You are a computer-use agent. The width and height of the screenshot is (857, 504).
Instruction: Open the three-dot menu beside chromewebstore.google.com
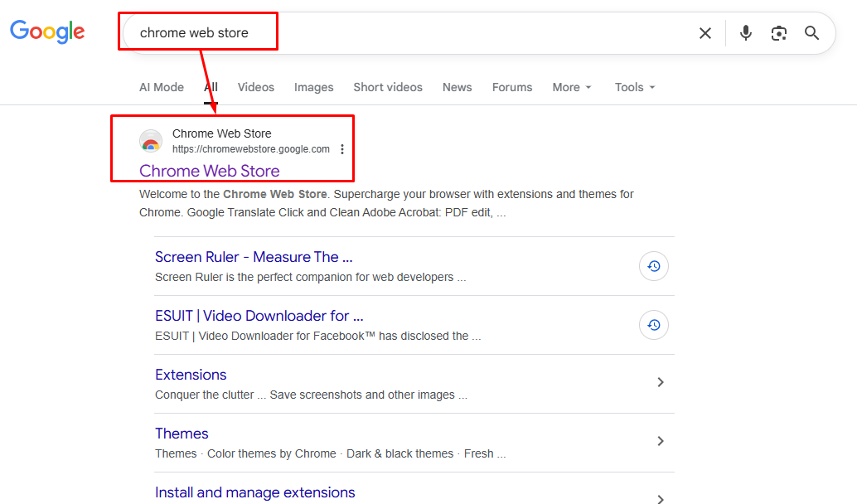[342, 149]
